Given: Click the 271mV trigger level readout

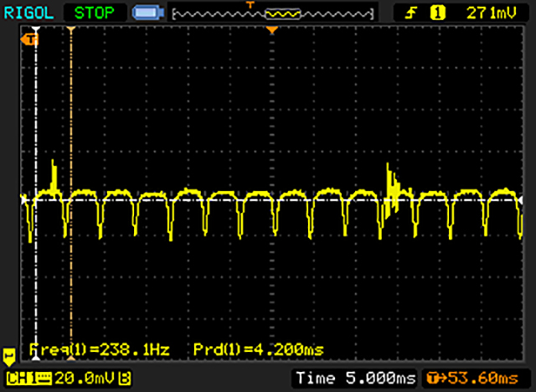Looking at the screenshot, I should (x=492, y=13).
